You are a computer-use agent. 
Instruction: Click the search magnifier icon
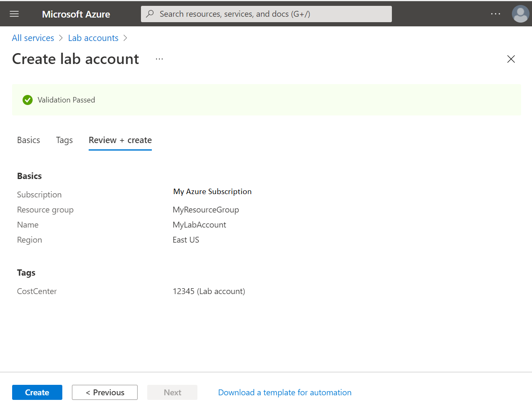[150, 14]
